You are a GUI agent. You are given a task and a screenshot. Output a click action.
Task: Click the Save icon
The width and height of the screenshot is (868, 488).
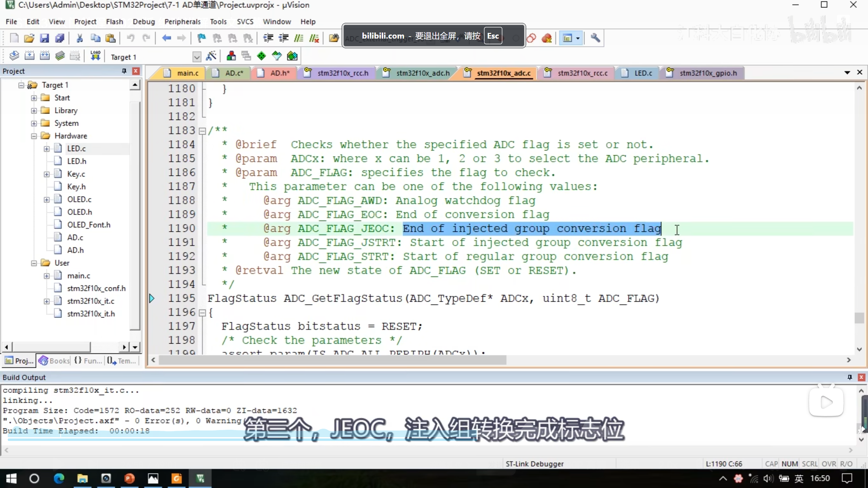pos(44,38)
